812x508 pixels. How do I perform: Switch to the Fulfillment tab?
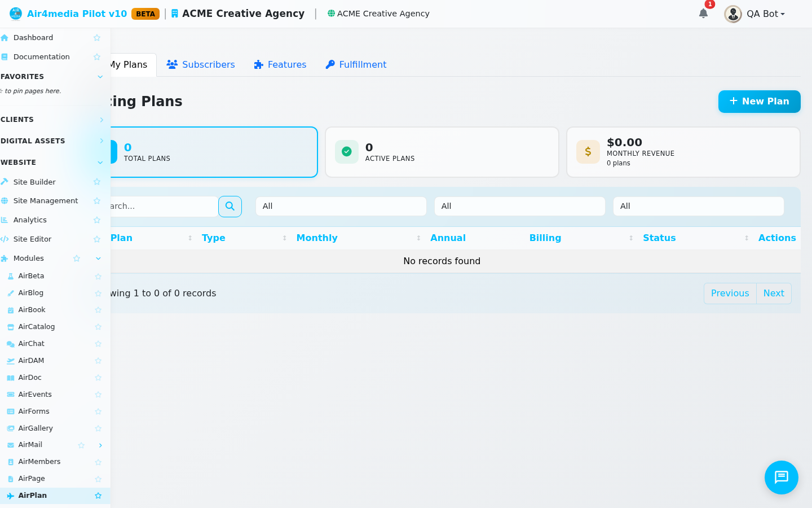356,65
